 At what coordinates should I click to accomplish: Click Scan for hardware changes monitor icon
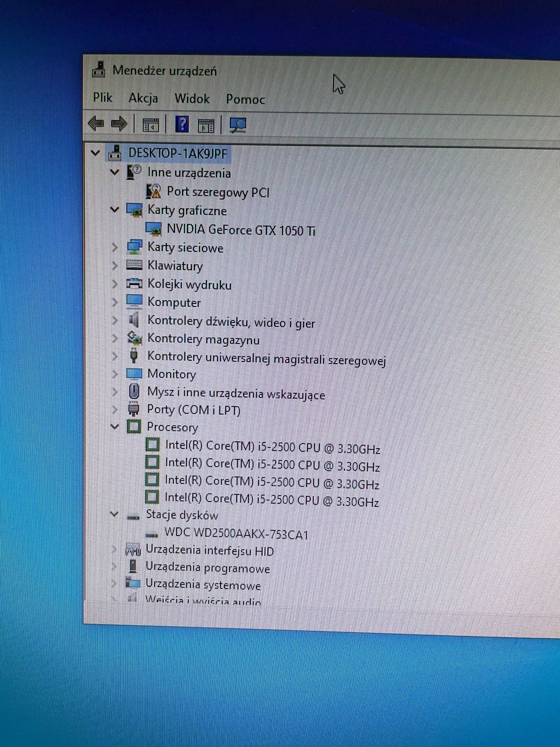[x=238, y=125]
